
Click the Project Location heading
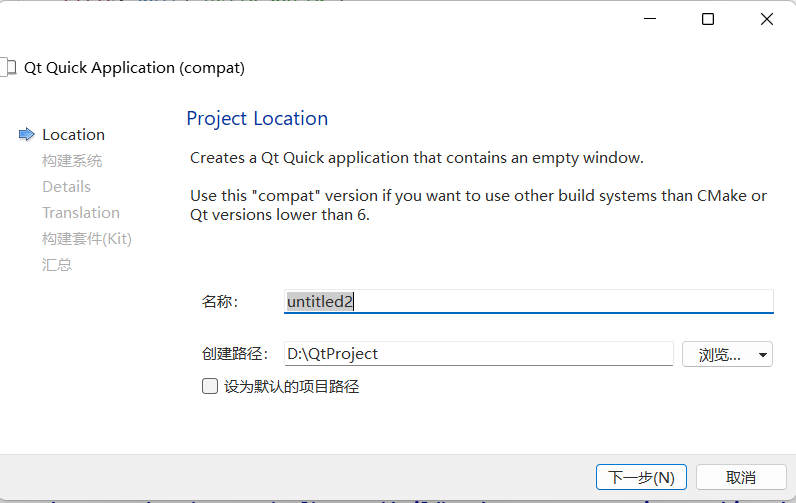[x=257, y=119]
